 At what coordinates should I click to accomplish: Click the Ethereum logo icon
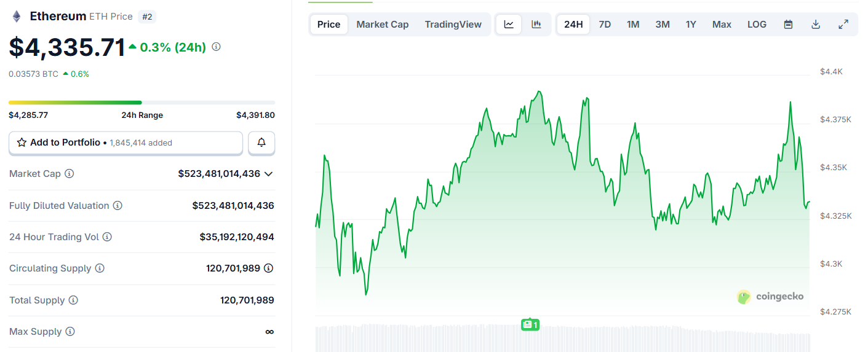[x=17, y=17]
